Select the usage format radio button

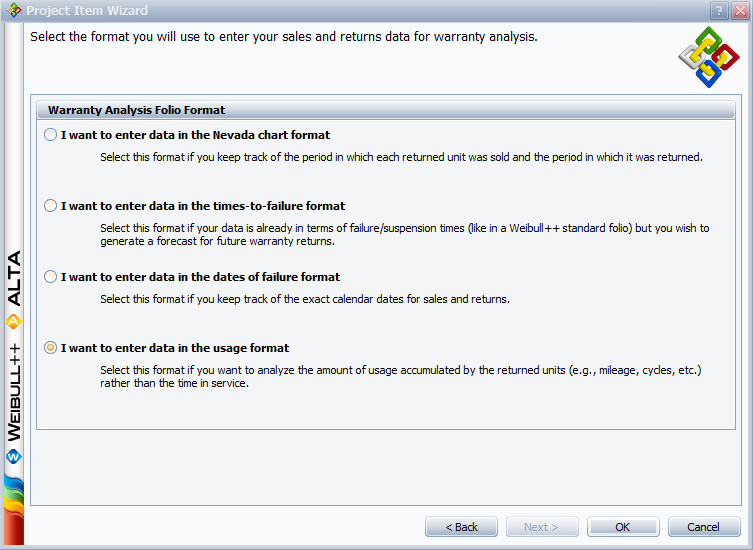point(51,348)
